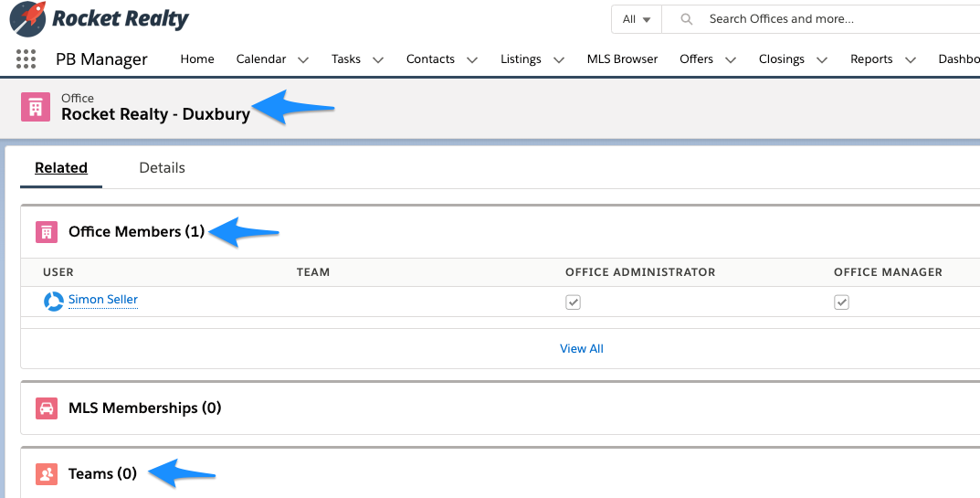Open the MLS Memberships (0) related list
980x498 pixels.
tap(145, 408)
